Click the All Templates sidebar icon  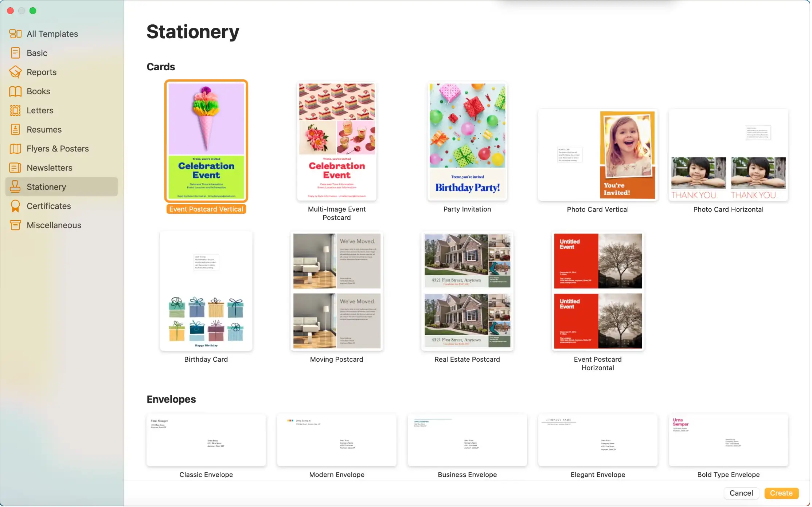tap(15, 34)
